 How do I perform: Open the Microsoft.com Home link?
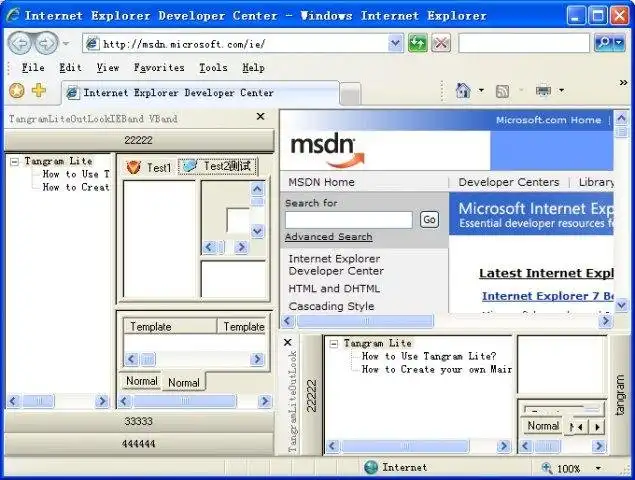pyautogui.click(x=548, y=120)
